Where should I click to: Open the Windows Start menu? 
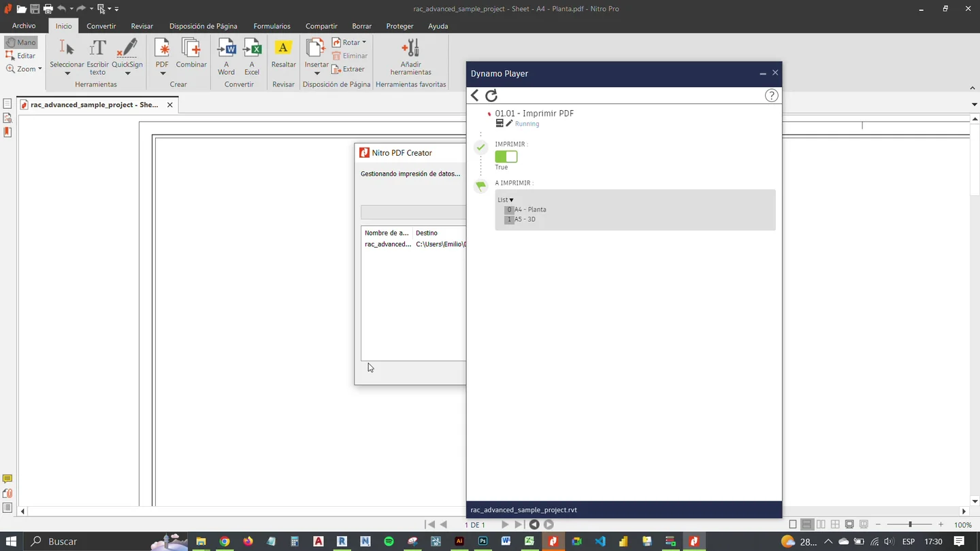point(12,541)
